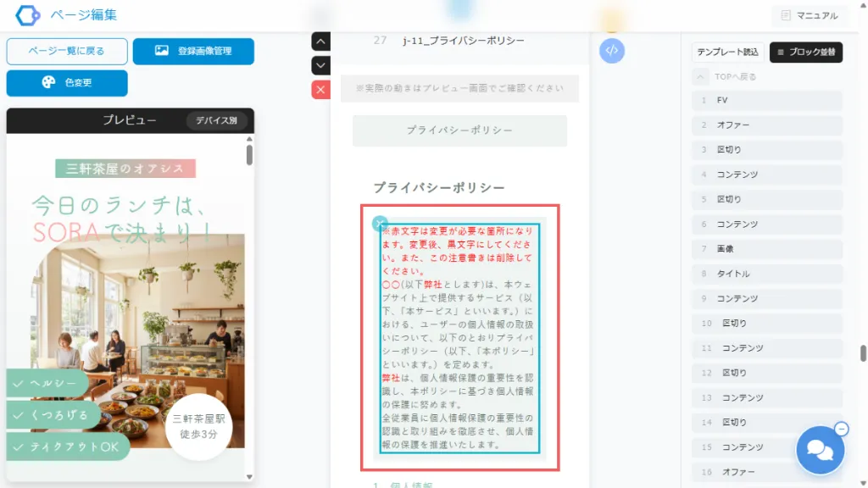Collapse list with TOPへ戻る chevron
The image size is (868, 488).
pos(700,77)
